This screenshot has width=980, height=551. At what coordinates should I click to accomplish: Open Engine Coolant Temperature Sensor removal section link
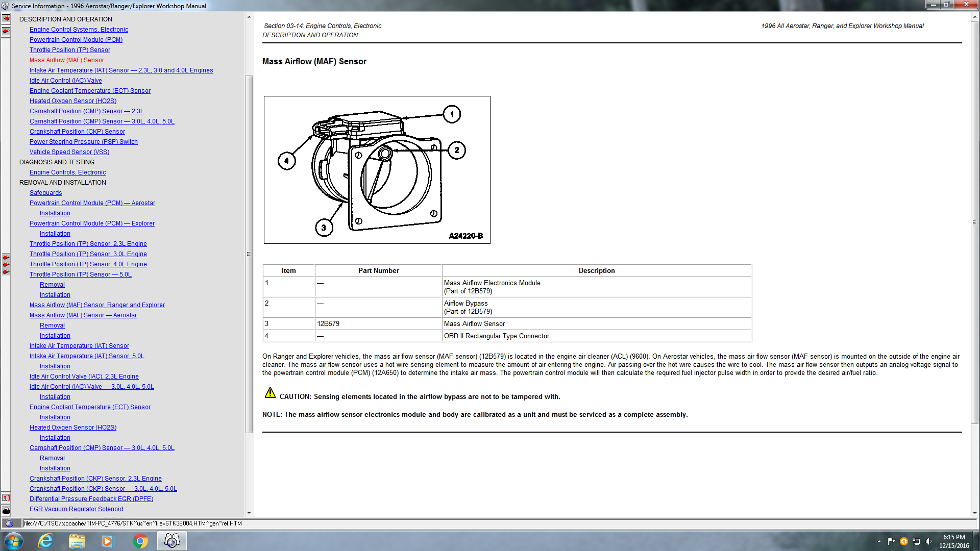click(90, 407)
